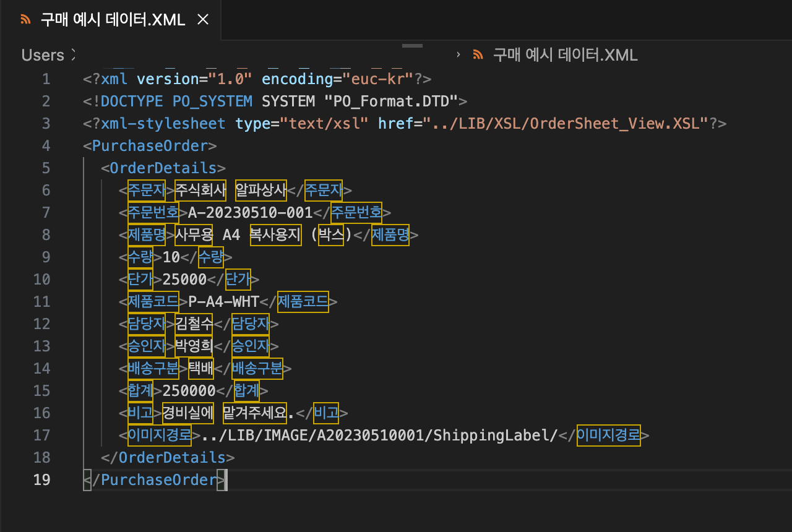Click the RSS icon in the breadcrumb bar
The image size is (792, 532).
[478, 54]
